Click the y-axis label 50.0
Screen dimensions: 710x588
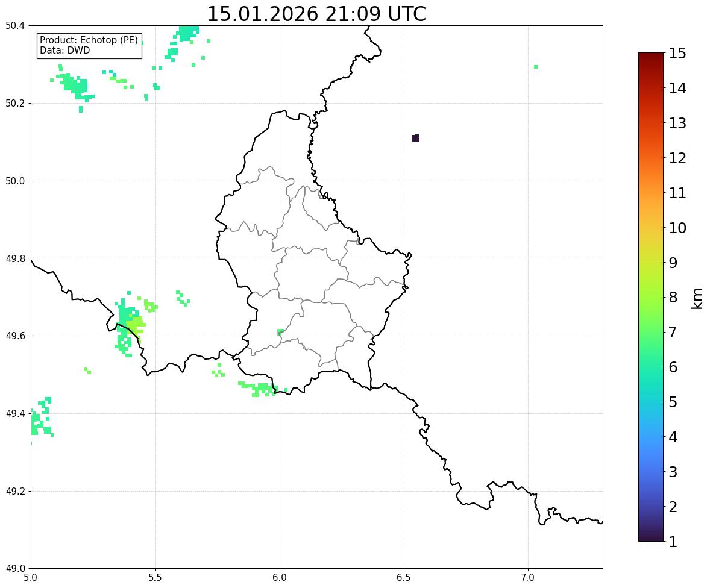[14, 181]
